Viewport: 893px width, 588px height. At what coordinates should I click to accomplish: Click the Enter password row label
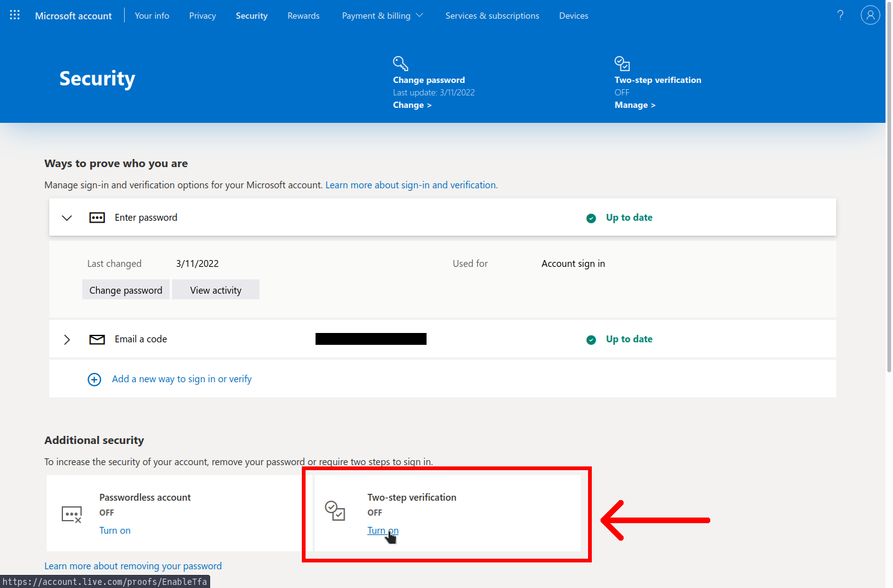click(x=146, y=218)
